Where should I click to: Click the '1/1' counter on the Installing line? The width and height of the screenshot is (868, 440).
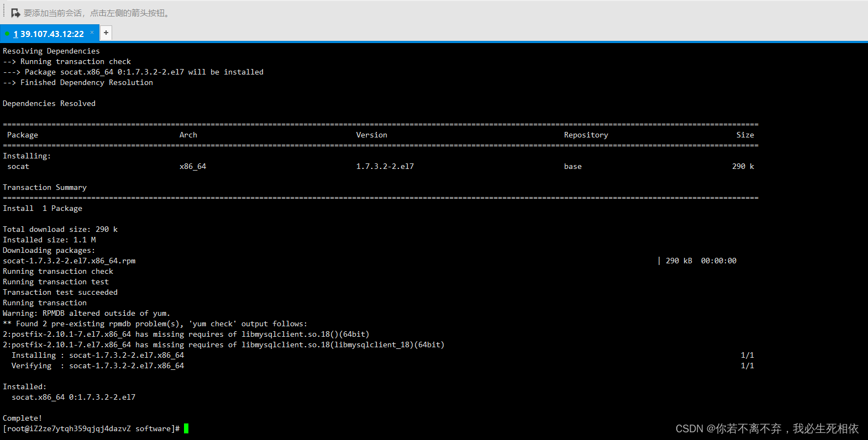coord(748,355)
